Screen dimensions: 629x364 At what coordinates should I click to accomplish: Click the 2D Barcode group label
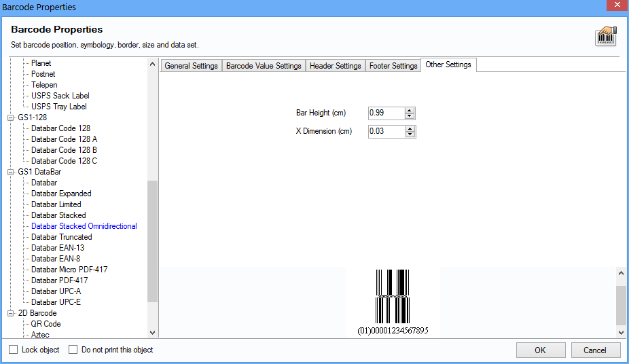tap(37, 313)
